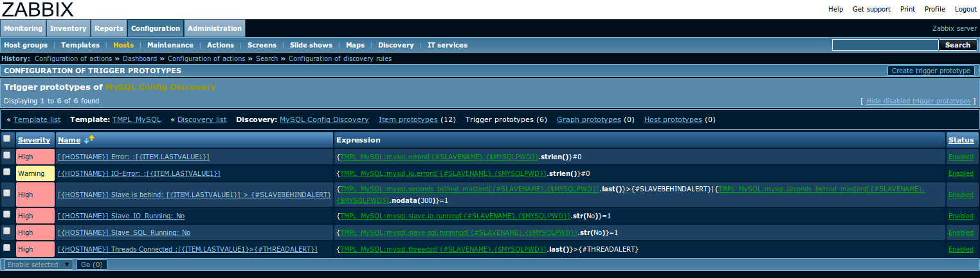Open the Monitoring tab
The width and height of the screenshot is (980, 278).
pyautogui.click(x=23, y=28)
